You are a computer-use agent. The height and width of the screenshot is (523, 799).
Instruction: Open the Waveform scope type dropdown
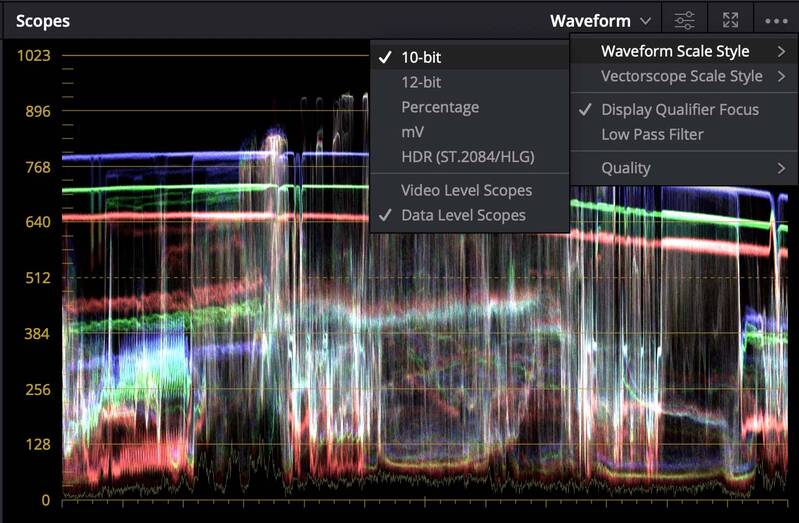click(600, 21)
